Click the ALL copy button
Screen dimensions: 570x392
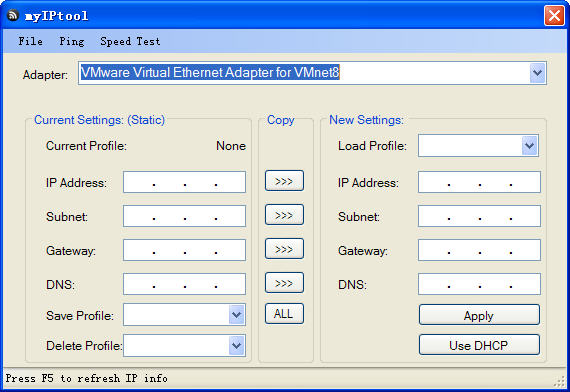pos(284,314)
